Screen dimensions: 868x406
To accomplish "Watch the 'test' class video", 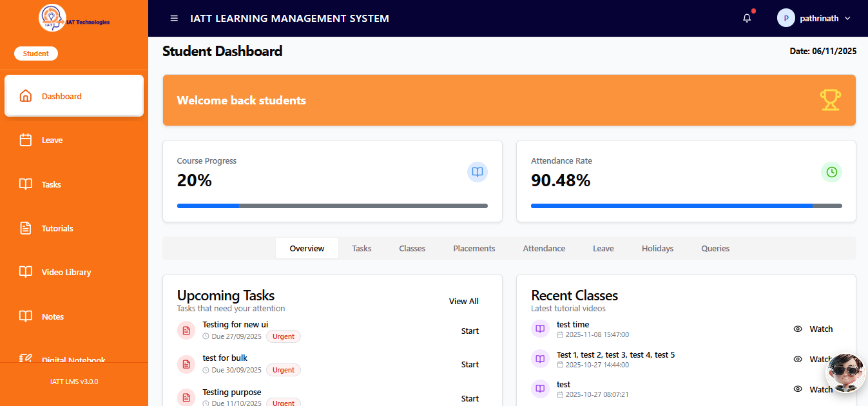I will pos(813,389).
